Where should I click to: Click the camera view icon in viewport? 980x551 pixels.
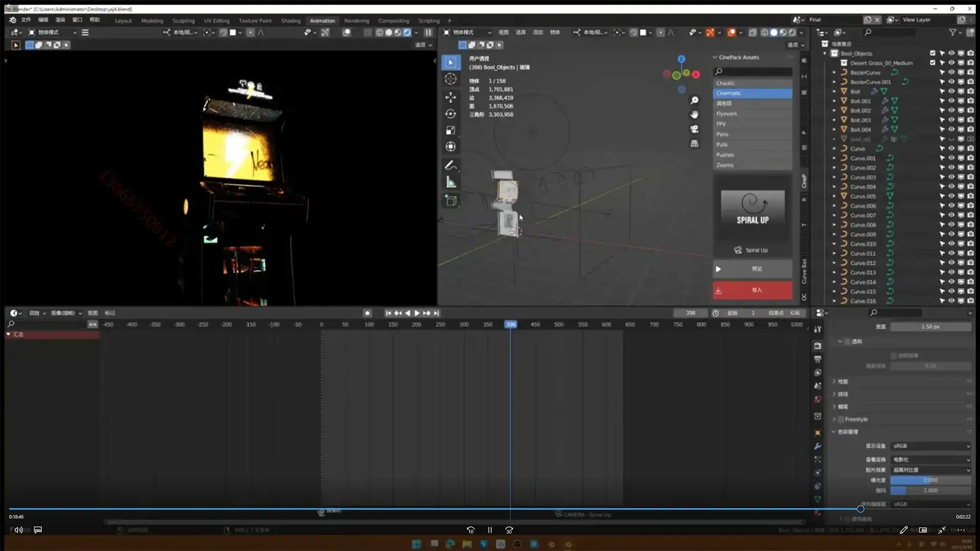pyautogui.click(x=694, y=129)
